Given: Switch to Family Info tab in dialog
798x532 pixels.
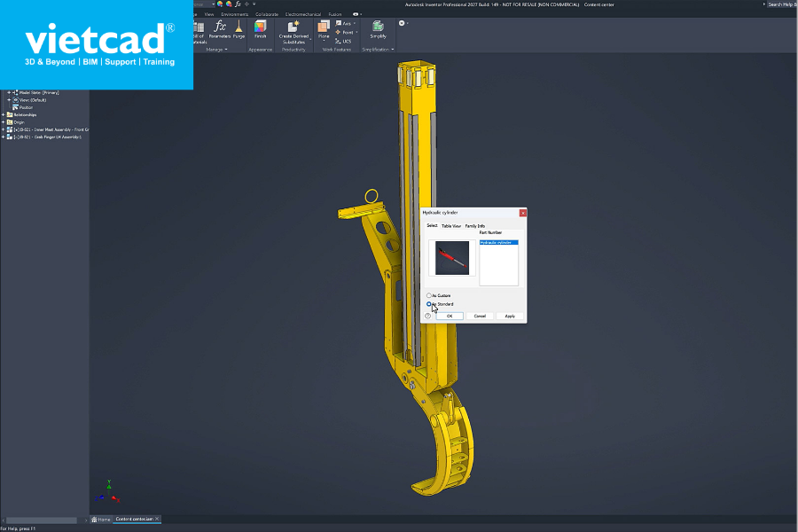Looking at the screenshot, I should tap(475, 225).
